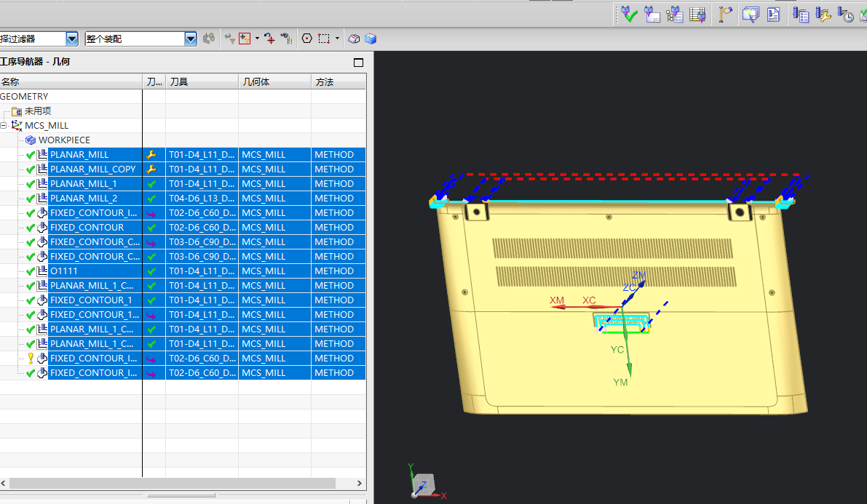Click the blue cube display icon

[371, 38]
